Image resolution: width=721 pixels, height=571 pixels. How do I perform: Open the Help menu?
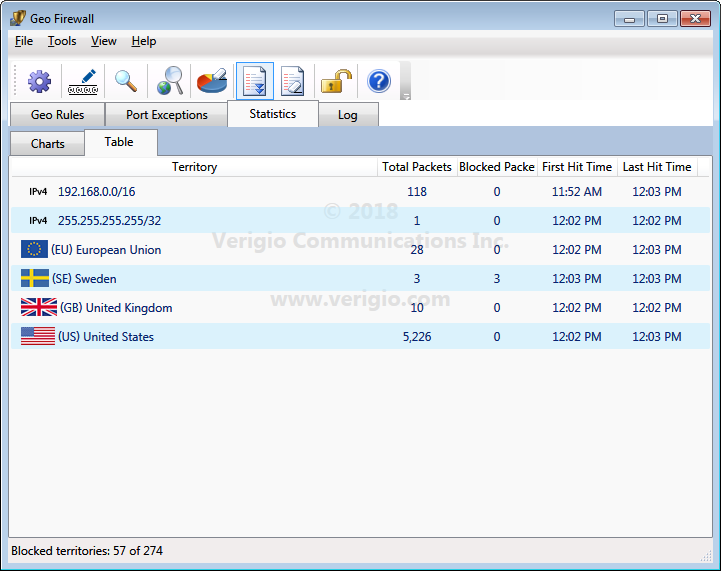pos(144,41)
